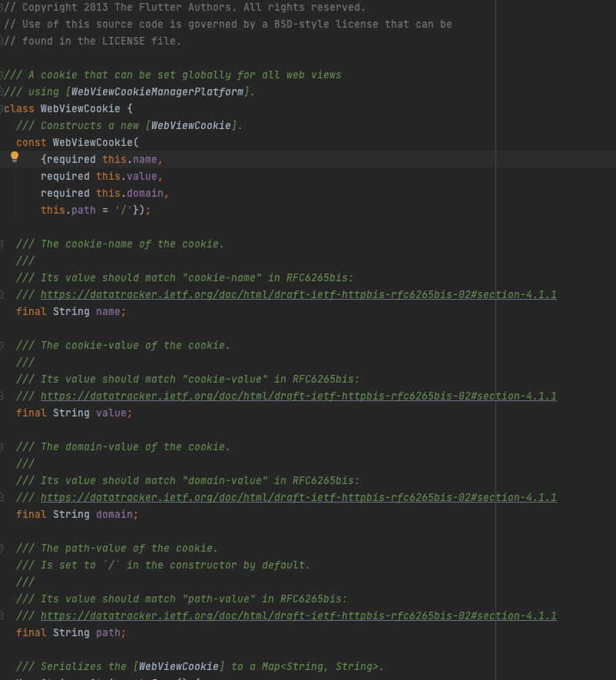Fold the 'The cookie-name of the cookie' comment
Image resolution: width=616 pixels, height=680 pixels.
(2, 244)
